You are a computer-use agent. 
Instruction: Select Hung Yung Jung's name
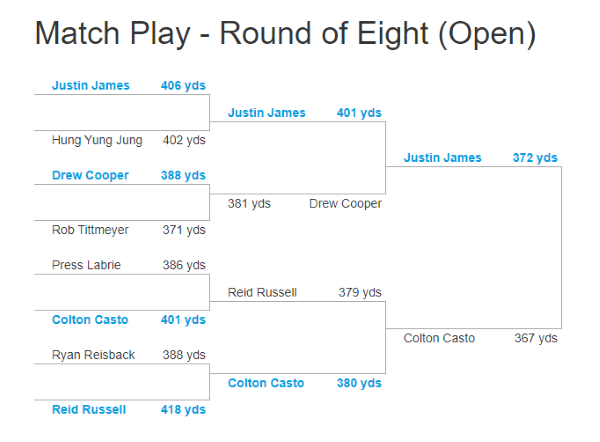[97, 140]
